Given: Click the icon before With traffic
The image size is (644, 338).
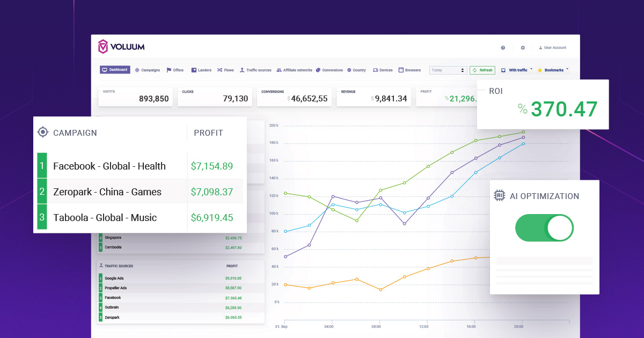Looking at the screenshot, I should [503, 70].
